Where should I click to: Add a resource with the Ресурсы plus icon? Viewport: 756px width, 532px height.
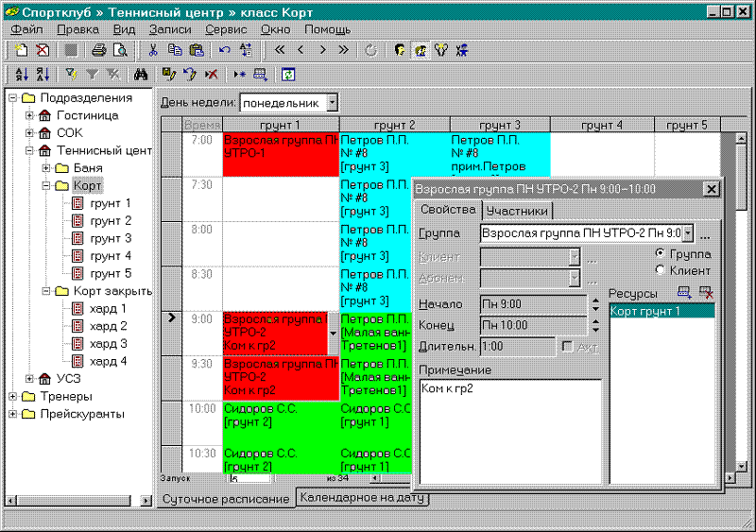point(684,292)
